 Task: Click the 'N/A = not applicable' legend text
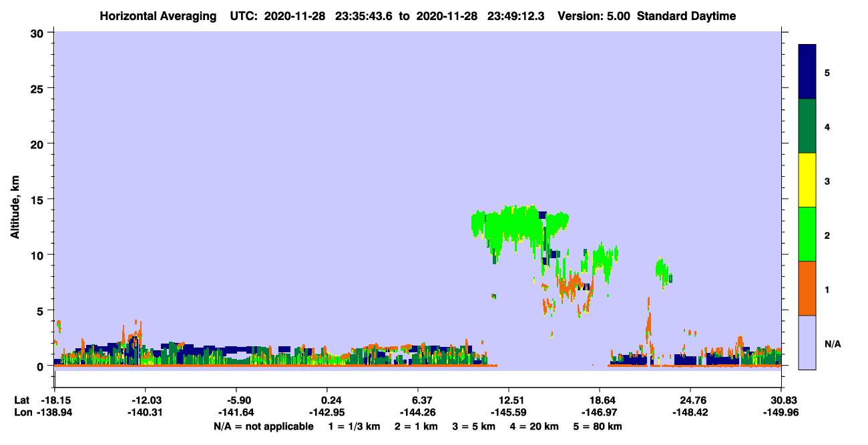263,426
